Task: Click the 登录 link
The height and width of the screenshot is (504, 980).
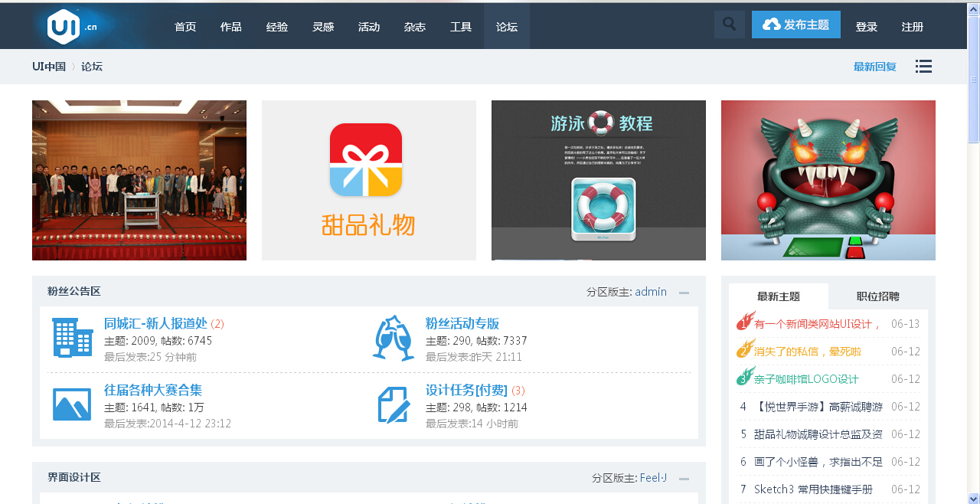Action: click(x=866, y=27)
